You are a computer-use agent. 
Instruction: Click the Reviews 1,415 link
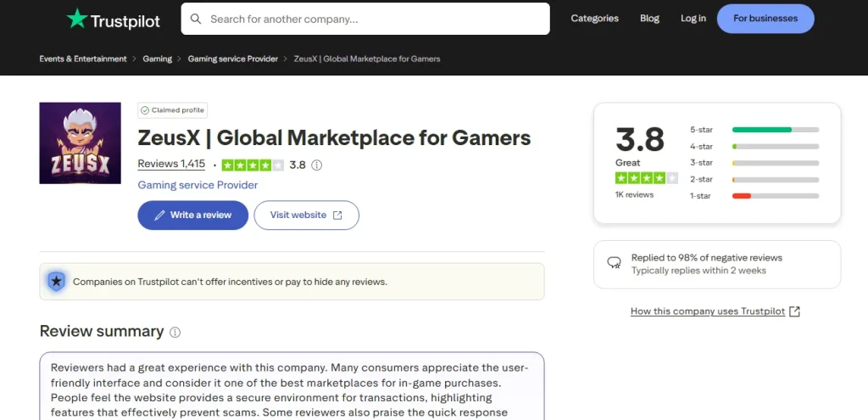(x=171, y=164)
